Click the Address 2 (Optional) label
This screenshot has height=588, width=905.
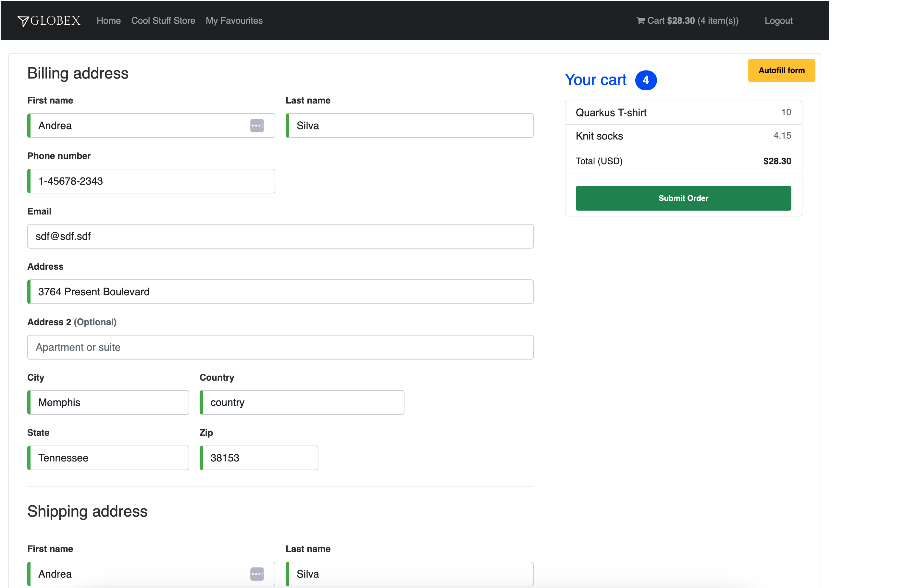pyautogui.click(x=72, y=322)
